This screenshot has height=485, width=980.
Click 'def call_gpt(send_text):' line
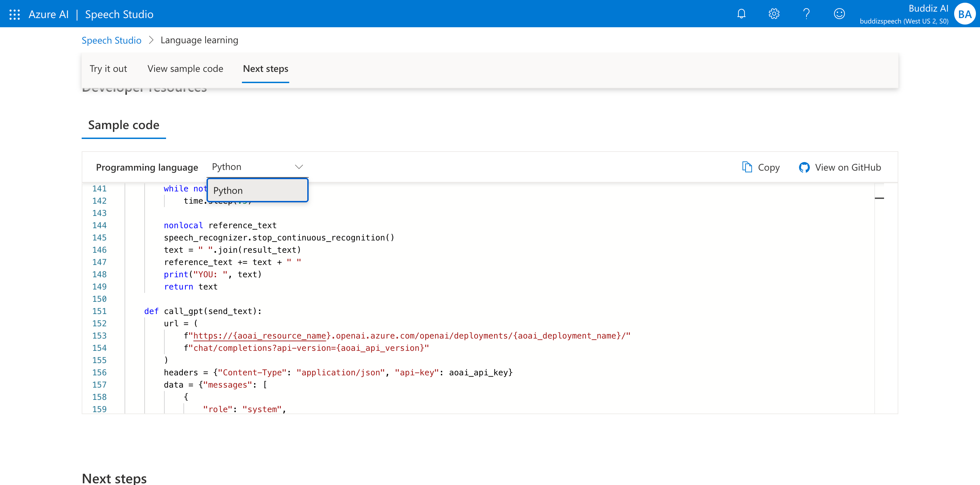[203, 311]
